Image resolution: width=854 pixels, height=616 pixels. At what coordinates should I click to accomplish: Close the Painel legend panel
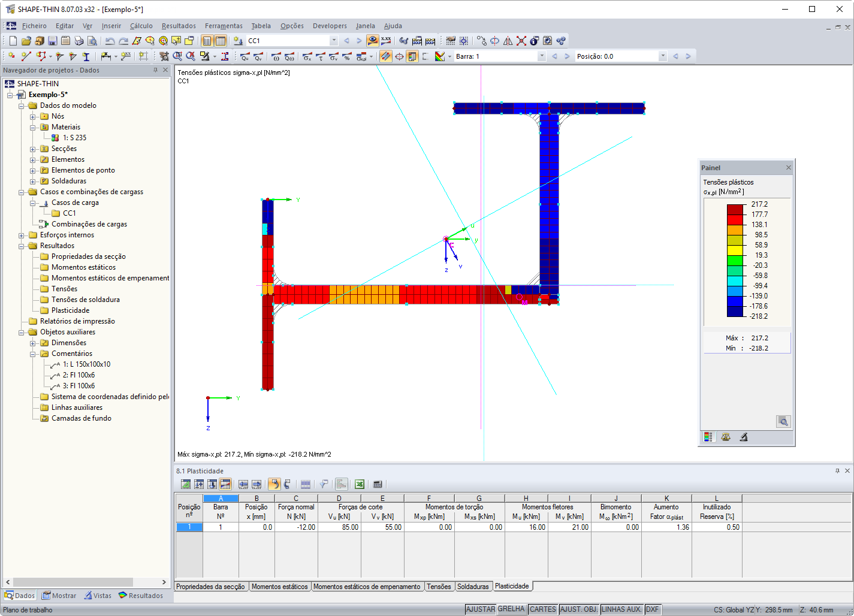789,168
